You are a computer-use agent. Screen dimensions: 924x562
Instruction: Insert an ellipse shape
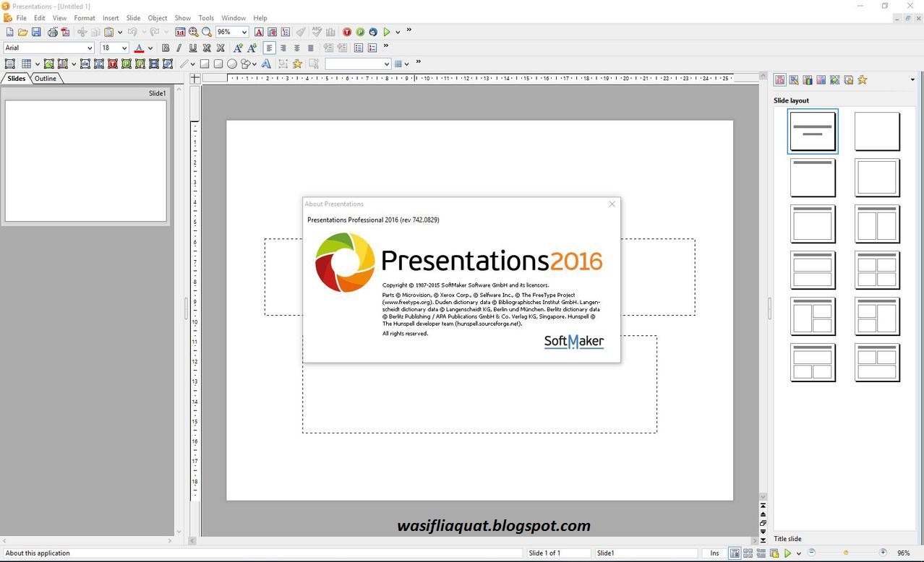(232, 64)
